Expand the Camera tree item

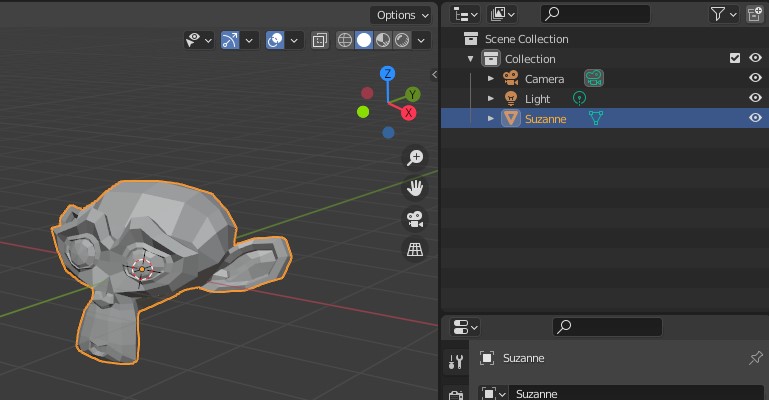(490, 78)
